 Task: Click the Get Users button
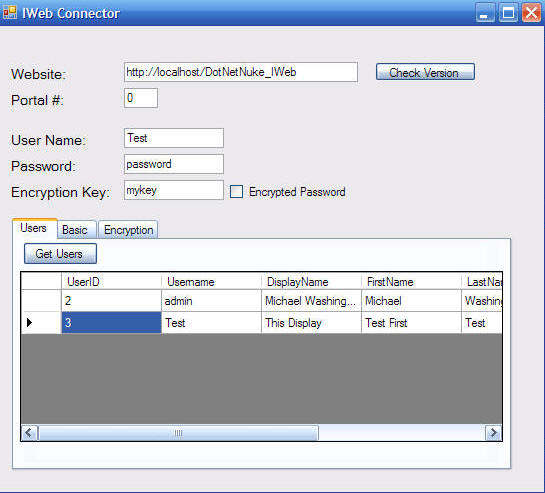[x=60, y=254]
